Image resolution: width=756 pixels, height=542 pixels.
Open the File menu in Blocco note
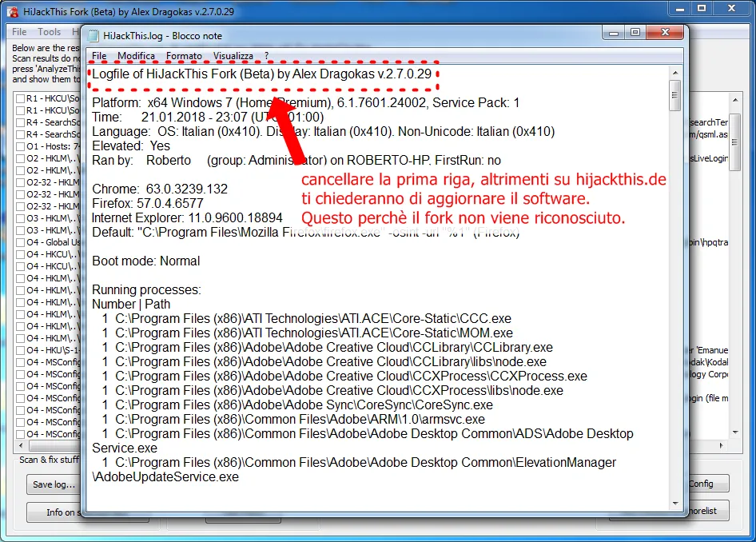pyautogui.click(x=99, y=56)
